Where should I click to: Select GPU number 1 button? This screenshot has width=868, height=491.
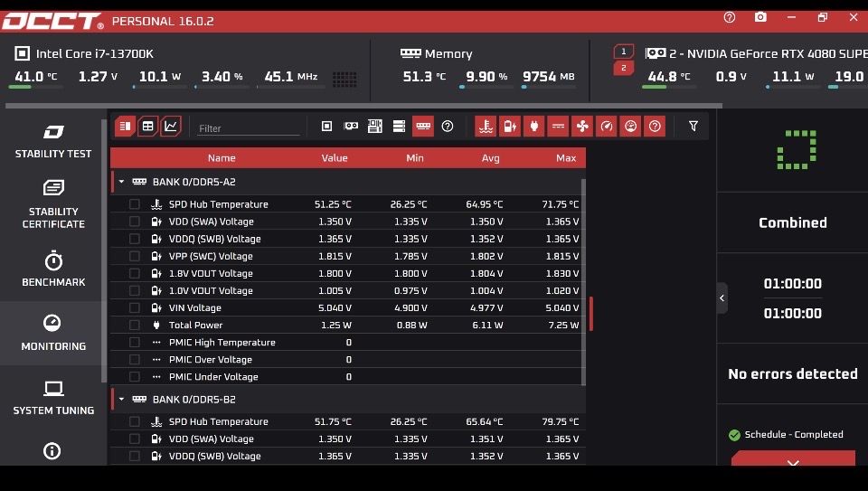coord(623,52)
